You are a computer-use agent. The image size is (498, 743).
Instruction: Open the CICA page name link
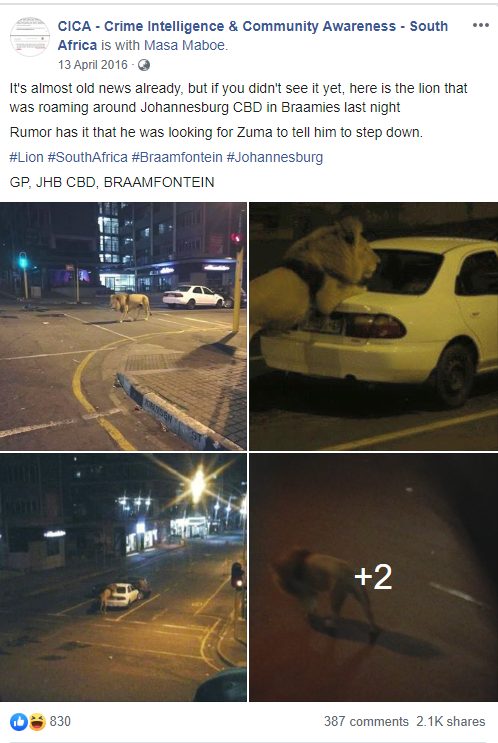[x=253, y=36]
